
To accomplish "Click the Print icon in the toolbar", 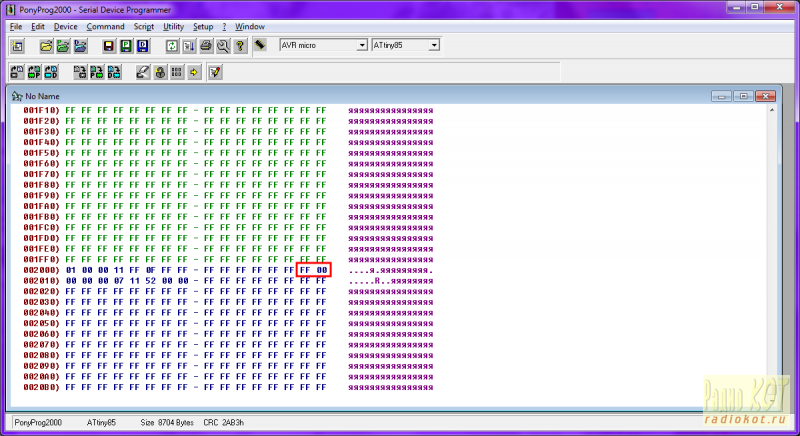I will pyautogui.click(x=206, y=46).
